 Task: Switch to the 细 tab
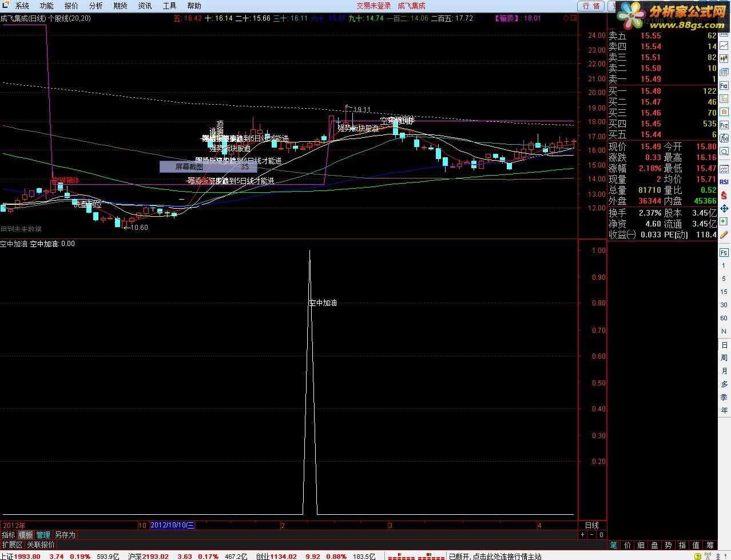[x=641, y=545]
